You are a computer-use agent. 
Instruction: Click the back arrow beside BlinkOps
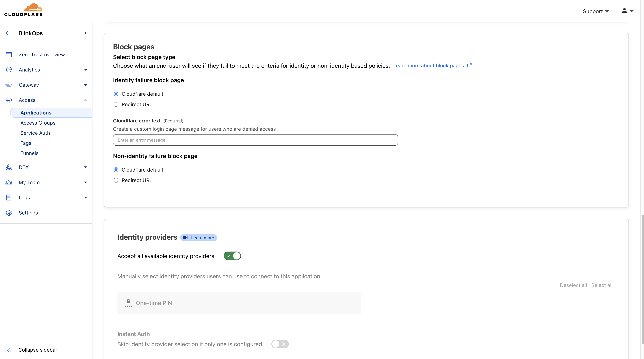(8, 33)
